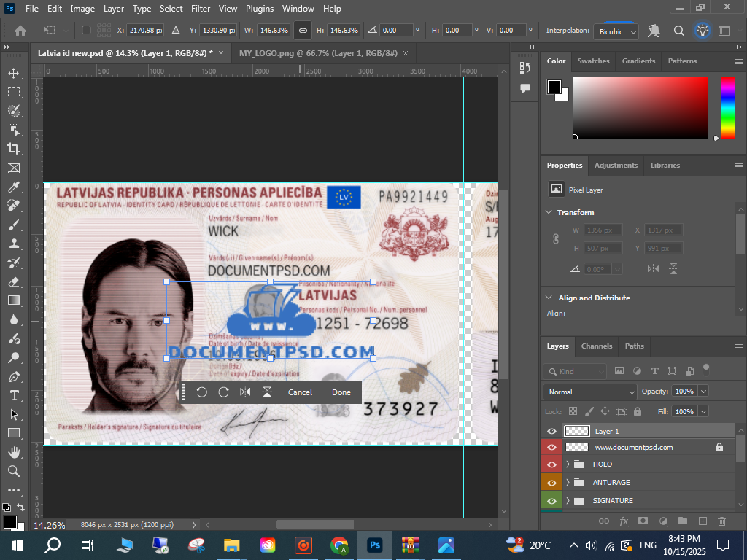Switch to the Channels tab
The image size is (747, 560).
click(596, 346)
